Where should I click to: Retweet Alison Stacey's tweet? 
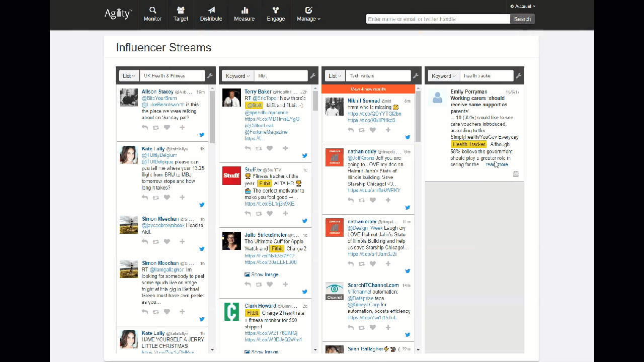point(156,128)
